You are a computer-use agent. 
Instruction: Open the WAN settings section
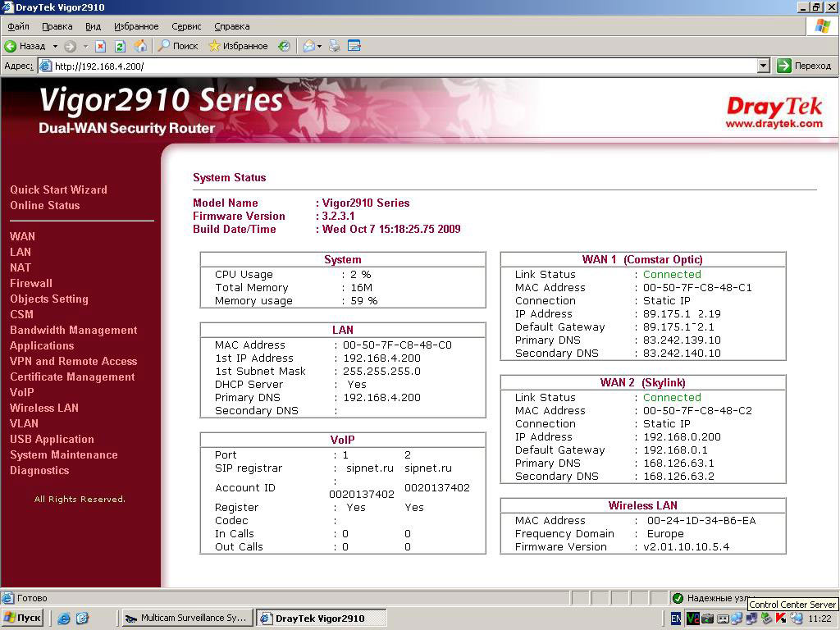tap(22, 236)
